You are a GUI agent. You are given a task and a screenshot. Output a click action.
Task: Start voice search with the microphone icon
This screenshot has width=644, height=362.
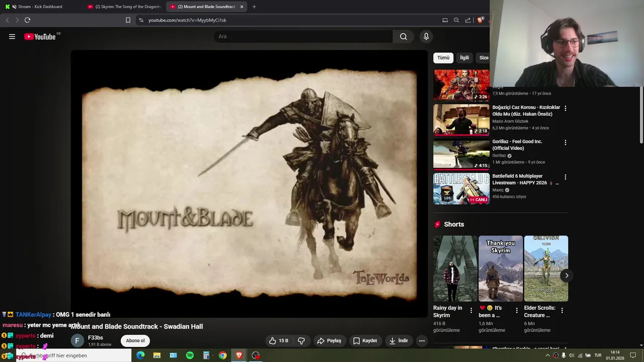tap(426, 36)
